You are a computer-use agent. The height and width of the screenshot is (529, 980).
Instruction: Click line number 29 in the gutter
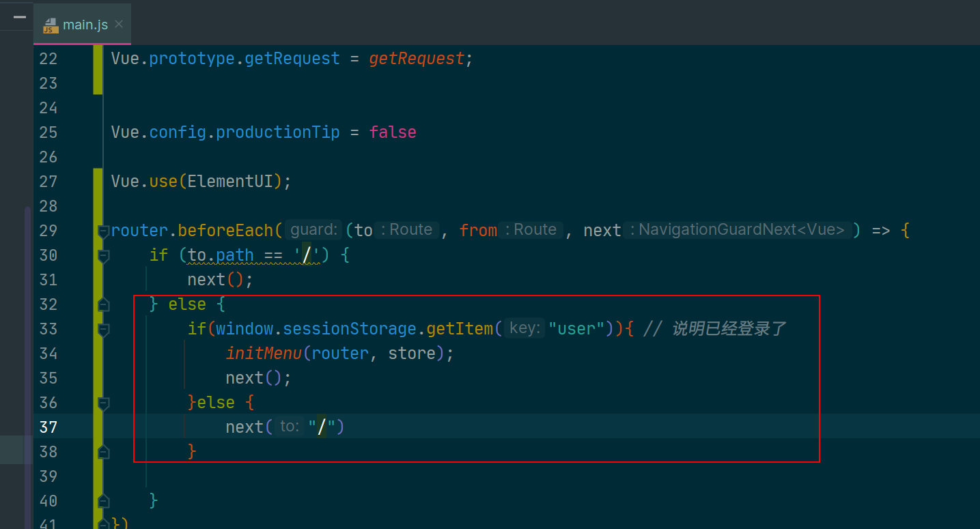point(48,231)
